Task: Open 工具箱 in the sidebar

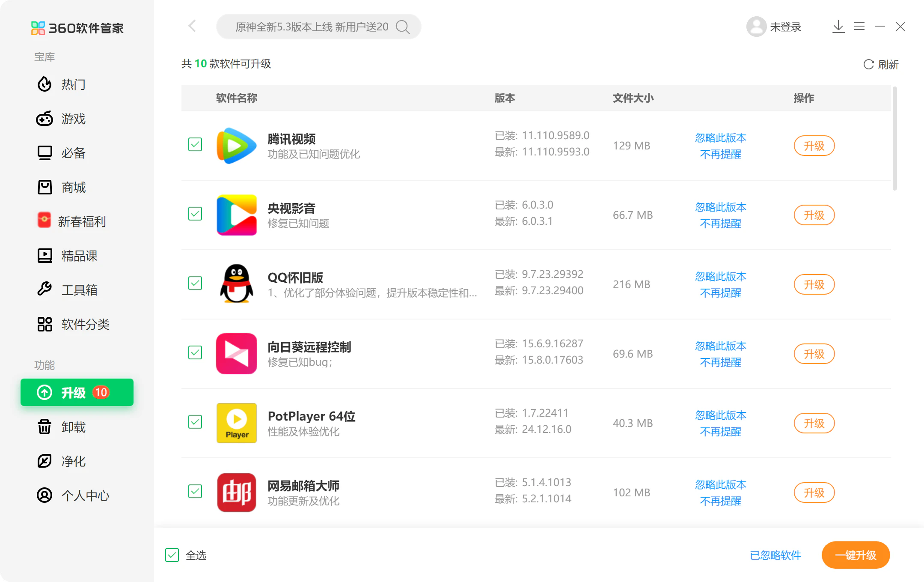Action: [x=79, y=290]
